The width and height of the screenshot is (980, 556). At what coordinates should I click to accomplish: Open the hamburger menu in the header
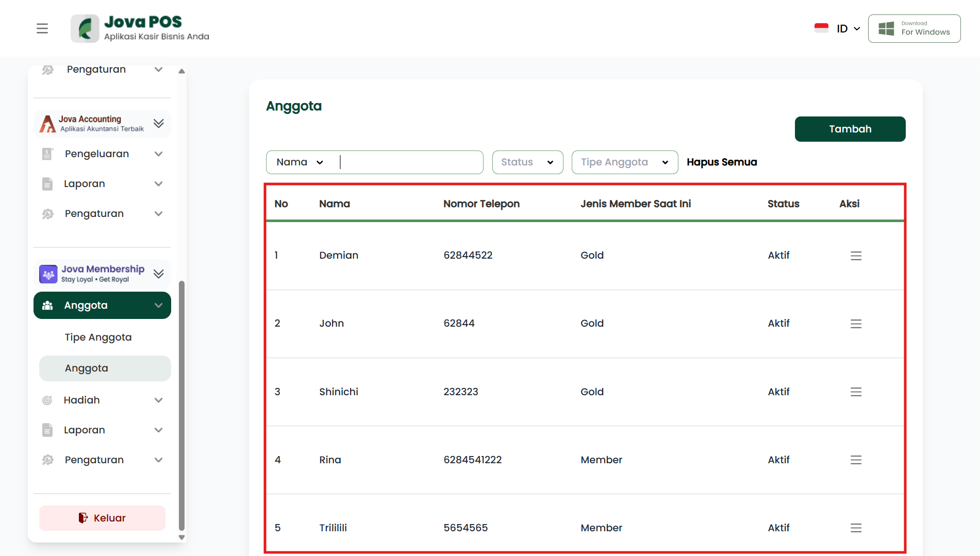(x=42, y=28)
